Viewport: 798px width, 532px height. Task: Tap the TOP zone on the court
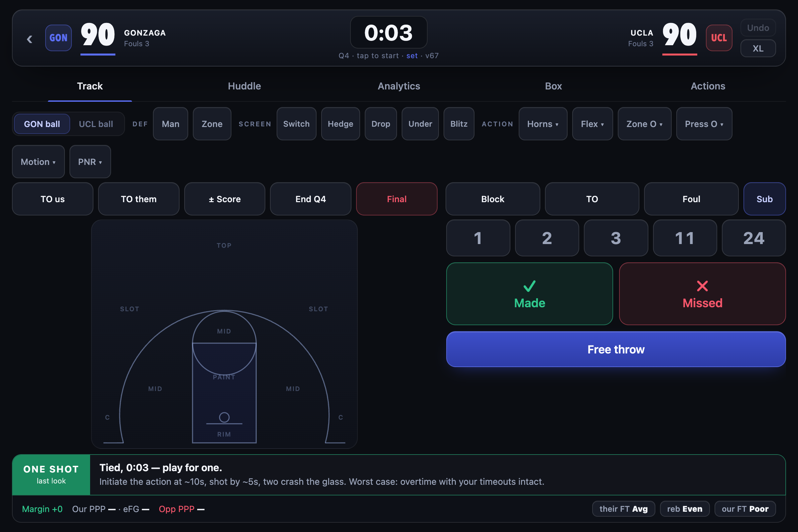coord(224,245)
